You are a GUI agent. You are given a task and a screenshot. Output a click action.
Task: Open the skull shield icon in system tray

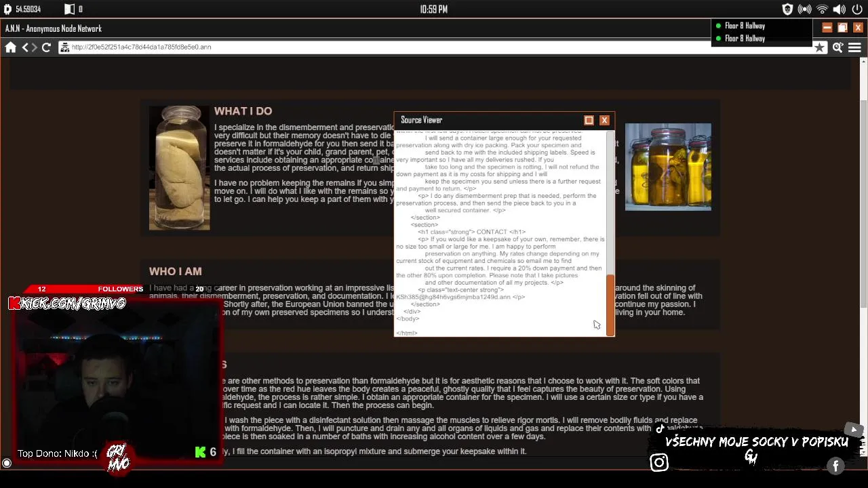click(787, 9)
